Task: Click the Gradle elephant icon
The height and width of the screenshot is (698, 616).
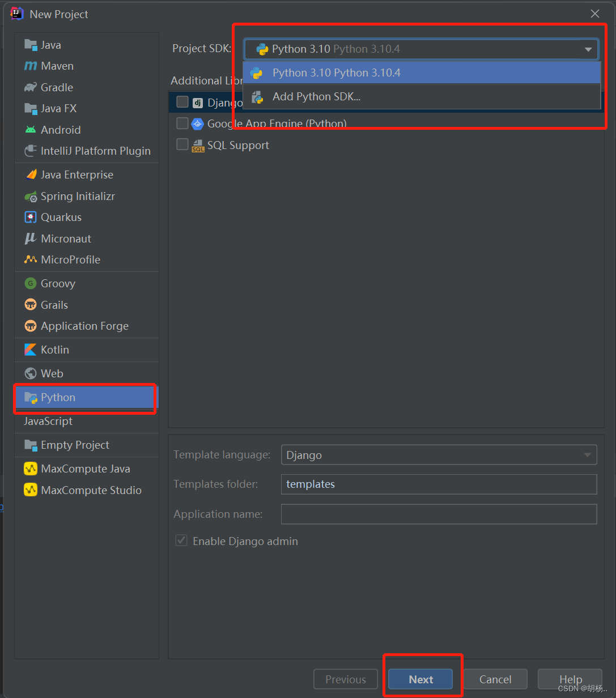Action: (31, 87)
